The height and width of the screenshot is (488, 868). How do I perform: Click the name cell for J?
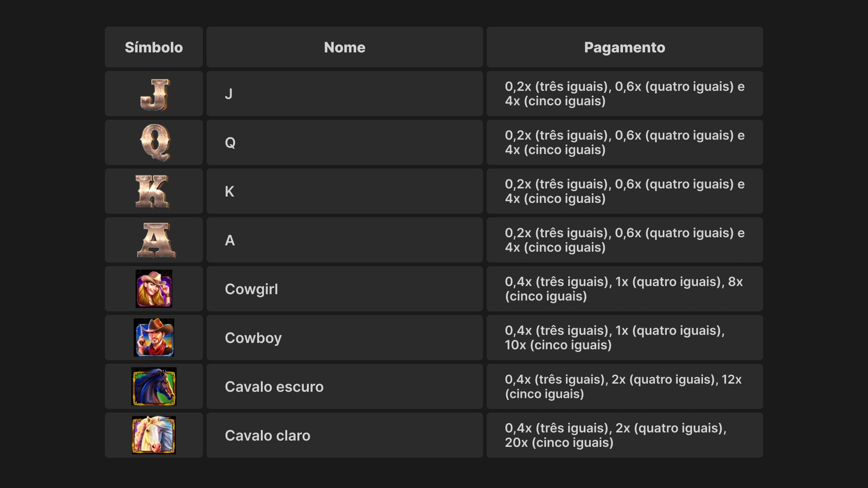[x=344, y=94]
